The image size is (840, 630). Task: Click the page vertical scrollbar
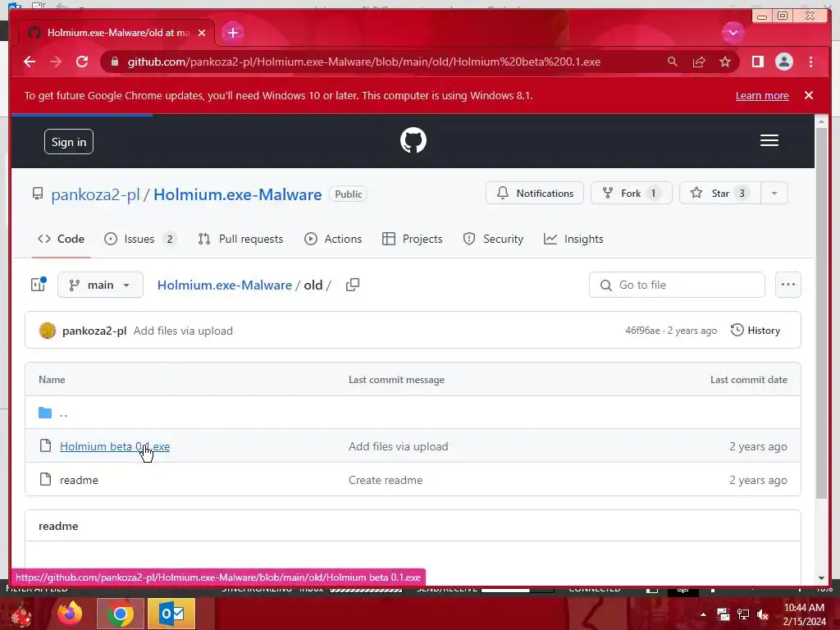(x=821, y=311)
